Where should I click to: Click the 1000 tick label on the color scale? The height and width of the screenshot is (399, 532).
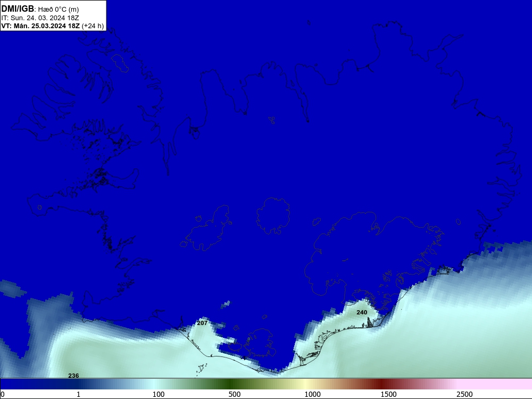(312, 394)
